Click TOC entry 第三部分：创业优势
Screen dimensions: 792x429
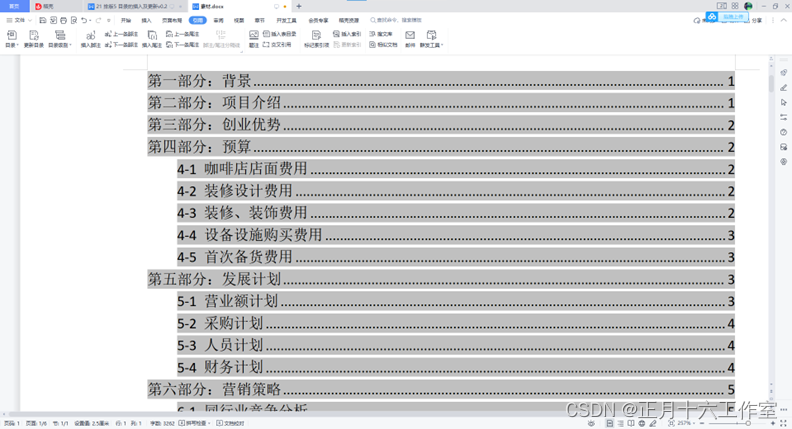point(440,125)
